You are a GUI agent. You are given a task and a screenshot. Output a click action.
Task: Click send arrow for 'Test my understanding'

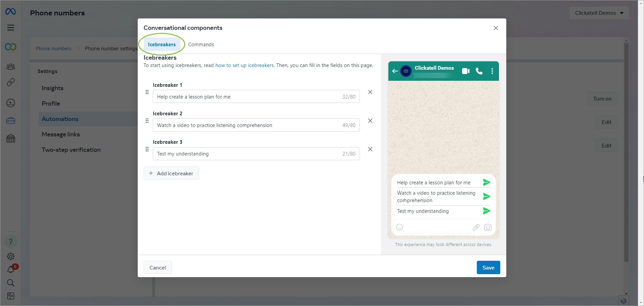click(x=487, y=211)
